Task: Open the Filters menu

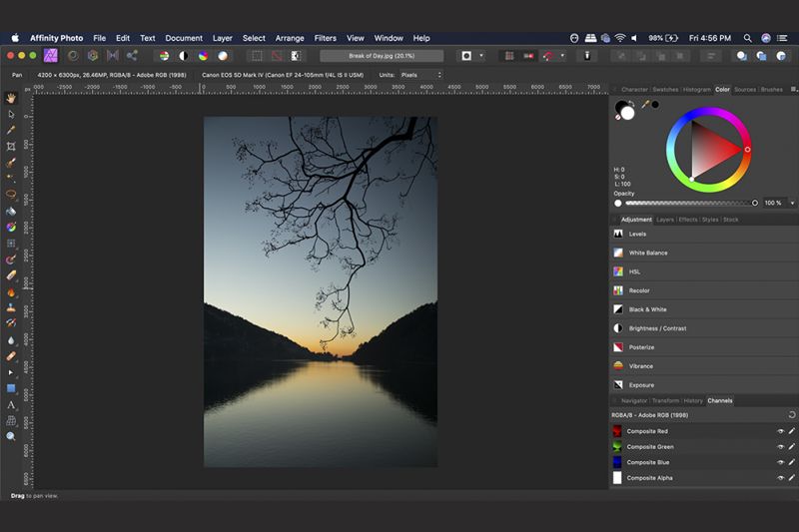Action: click(326, 38)
